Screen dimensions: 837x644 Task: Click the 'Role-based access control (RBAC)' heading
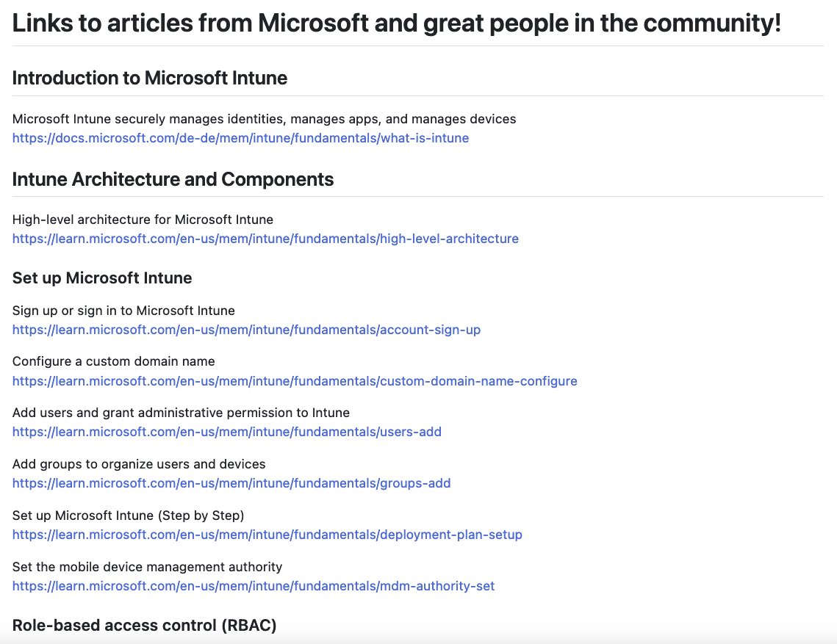[x=144, y=626]
